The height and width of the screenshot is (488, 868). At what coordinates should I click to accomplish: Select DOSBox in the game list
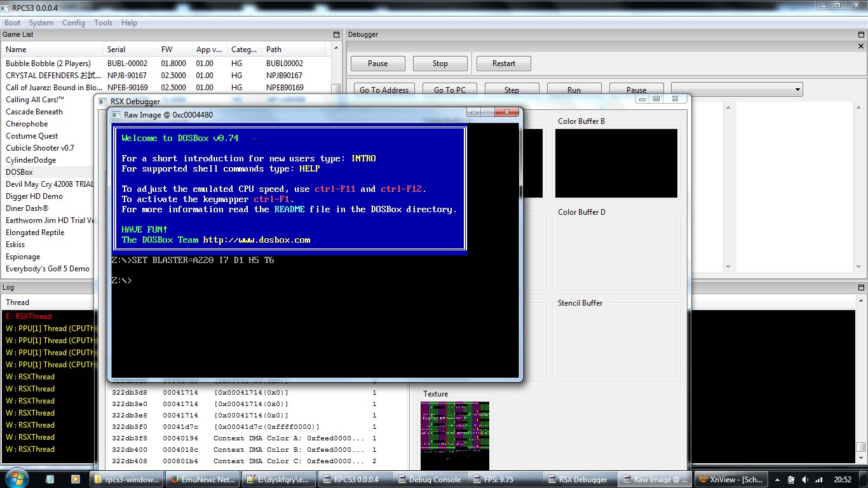(20, 172)
